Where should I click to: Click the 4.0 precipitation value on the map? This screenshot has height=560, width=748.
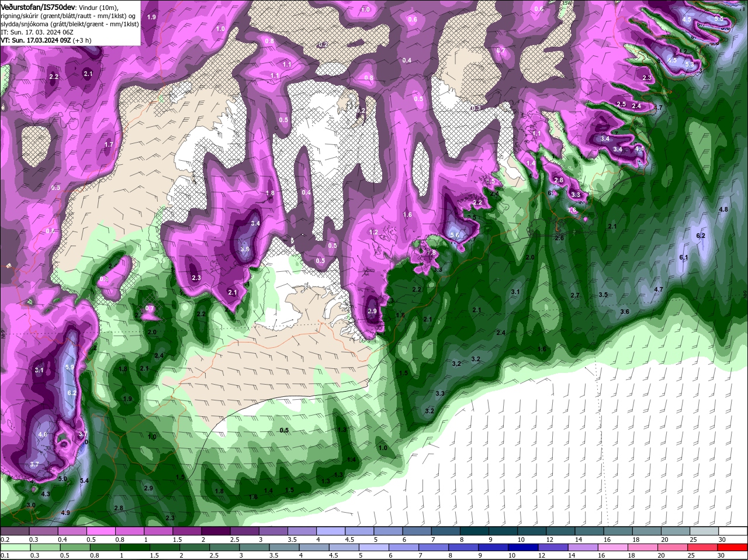[x=43, y=435]
